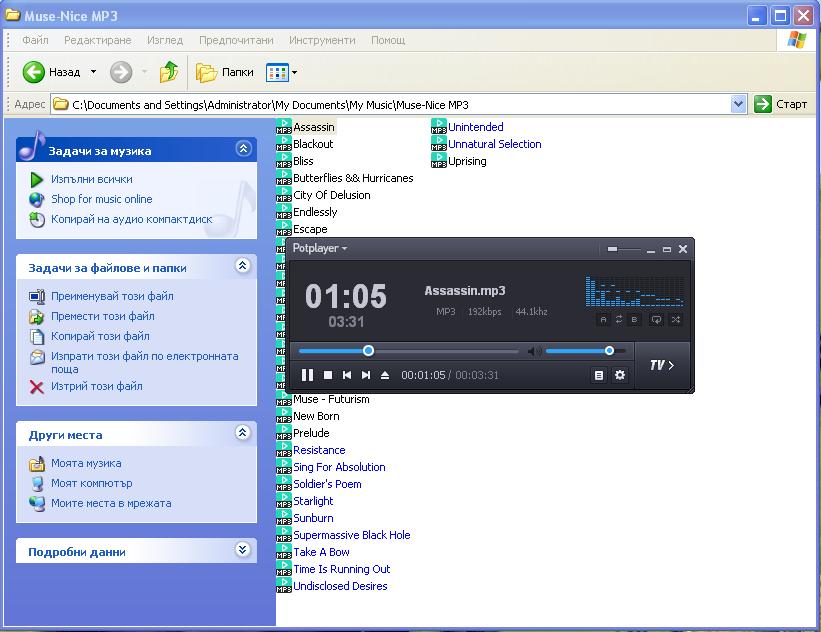Select the Resistance MP3 file icon
This screenshot has width=821, height=632.
[284, 450]
